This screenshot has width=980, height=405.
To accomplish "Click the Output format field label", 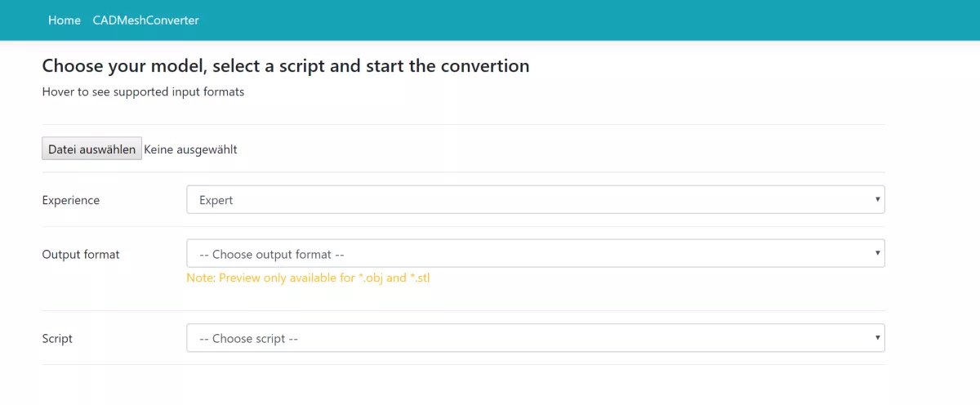I will [81, 254].
